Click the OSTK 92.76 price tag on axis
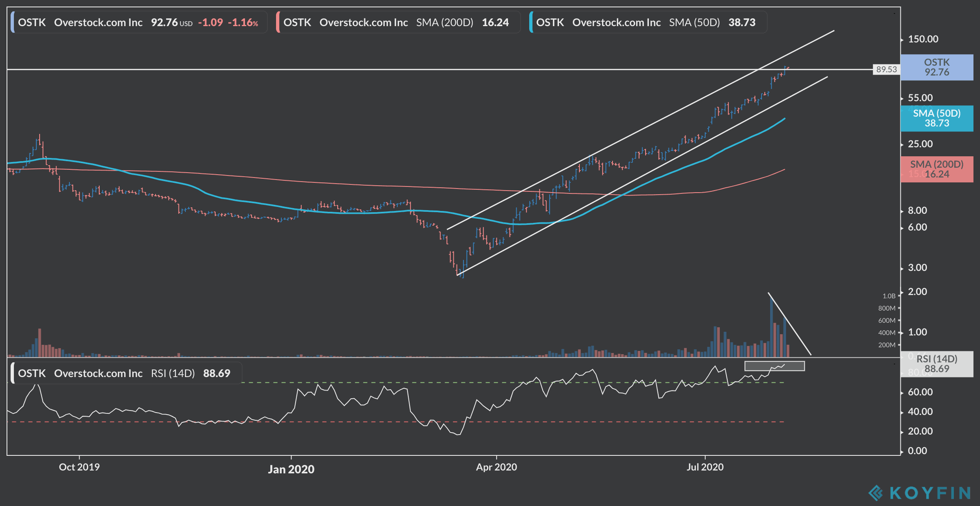Image resolution: width=980 pixels, height=506 pixels. coord(937,67)
